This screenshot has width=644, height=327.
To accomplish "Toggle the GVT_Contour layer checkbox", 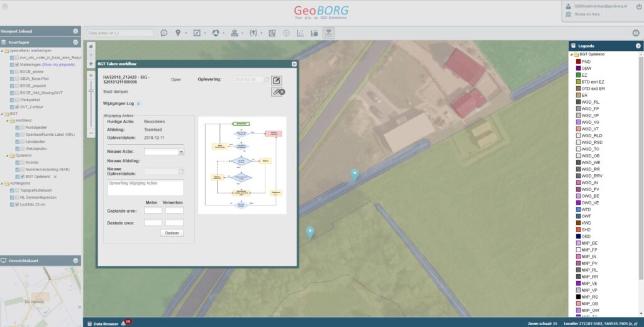I will [x=17, y=107].
